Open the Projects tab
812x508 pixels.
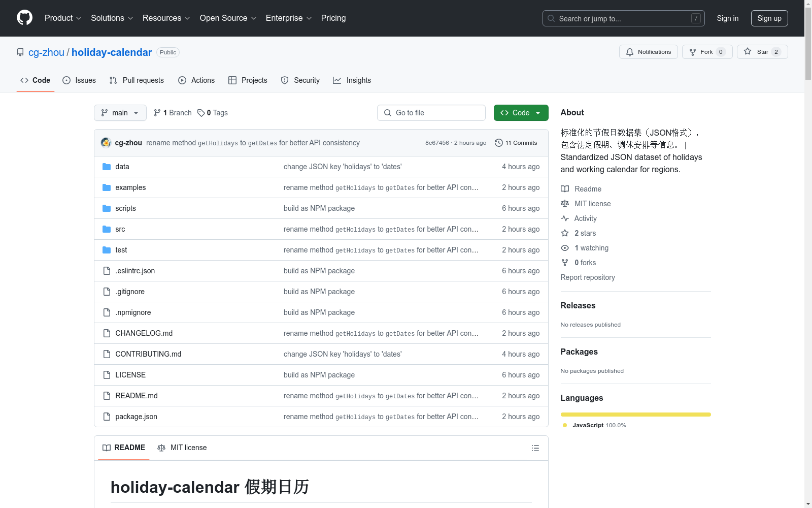pos(248,80)
